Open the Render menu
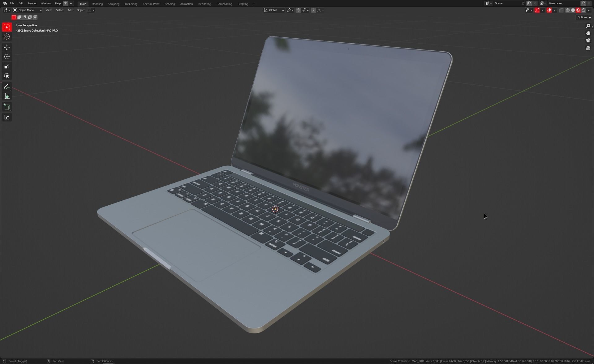Screen dimensions: 594x364 [x=32, y=3]
